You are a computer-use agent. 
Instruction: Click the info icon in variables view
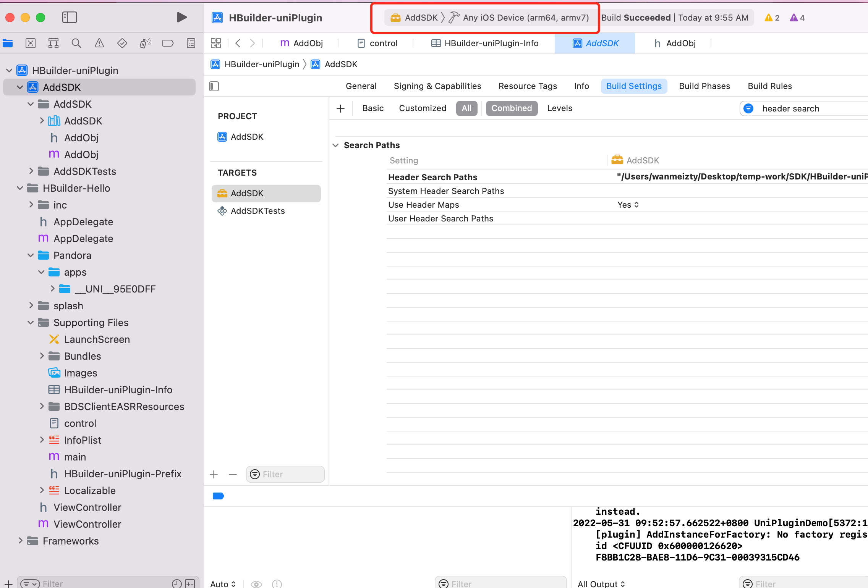(277, 584)
